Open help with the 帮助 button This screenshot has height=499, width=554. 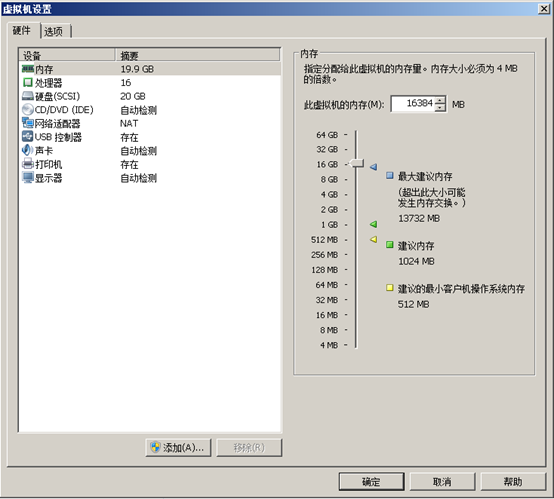(x=513, y=482)
